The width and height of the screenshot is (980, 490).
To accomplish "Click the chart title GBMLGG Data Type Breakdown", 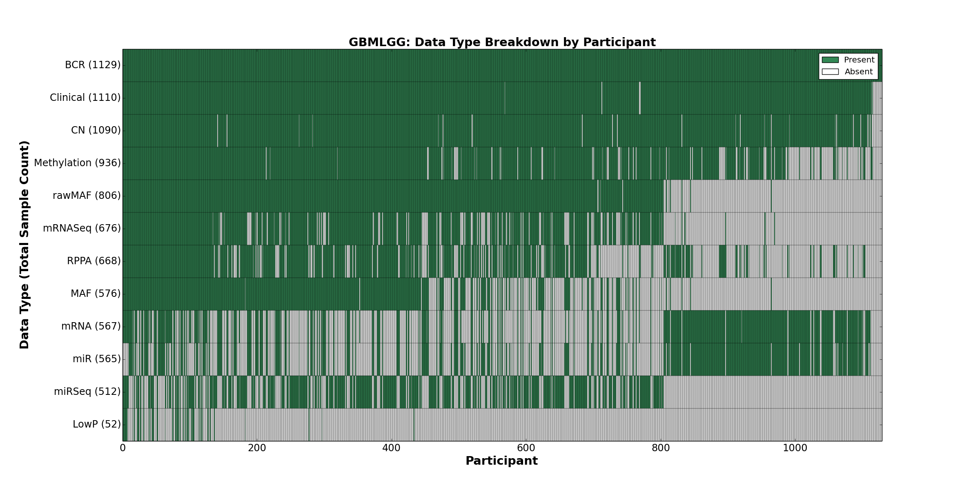I will point(502,42).
